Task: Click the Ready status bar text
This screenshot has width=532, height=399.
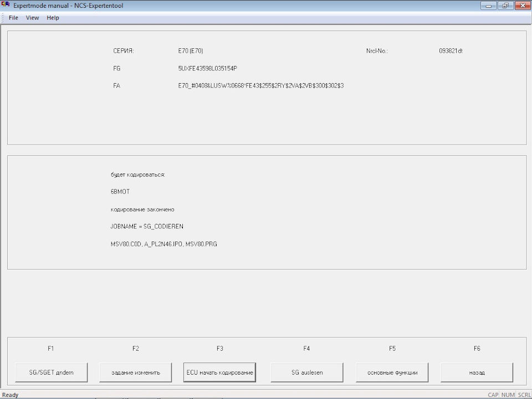Action: click(10, 395)
